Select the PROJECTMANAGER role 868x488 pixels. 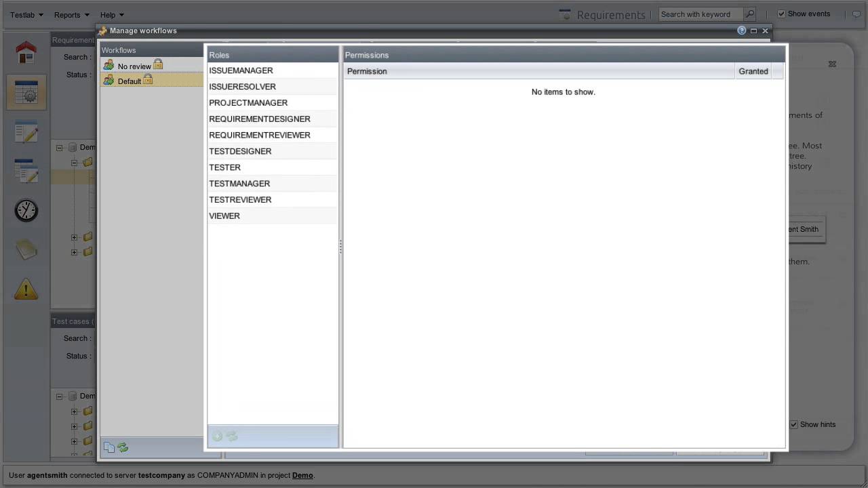[273, 103]
